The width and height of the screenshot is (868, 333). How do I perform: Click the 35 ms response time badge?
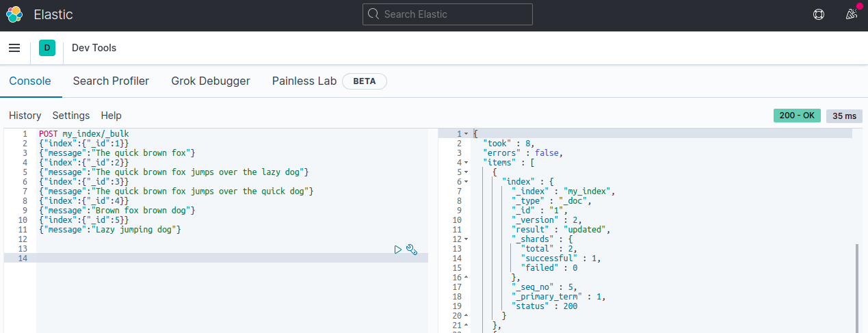coord(844,116)
